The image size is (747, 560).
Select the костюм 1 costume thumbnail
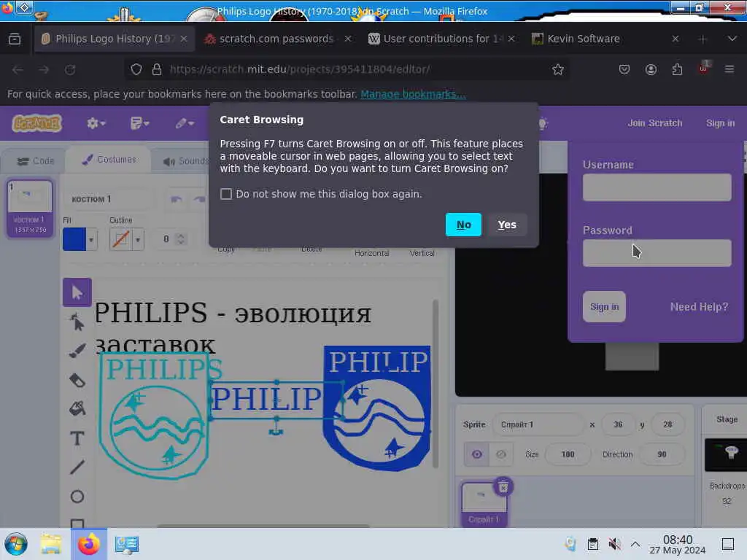pyautogui.click(x=30, y=208)
